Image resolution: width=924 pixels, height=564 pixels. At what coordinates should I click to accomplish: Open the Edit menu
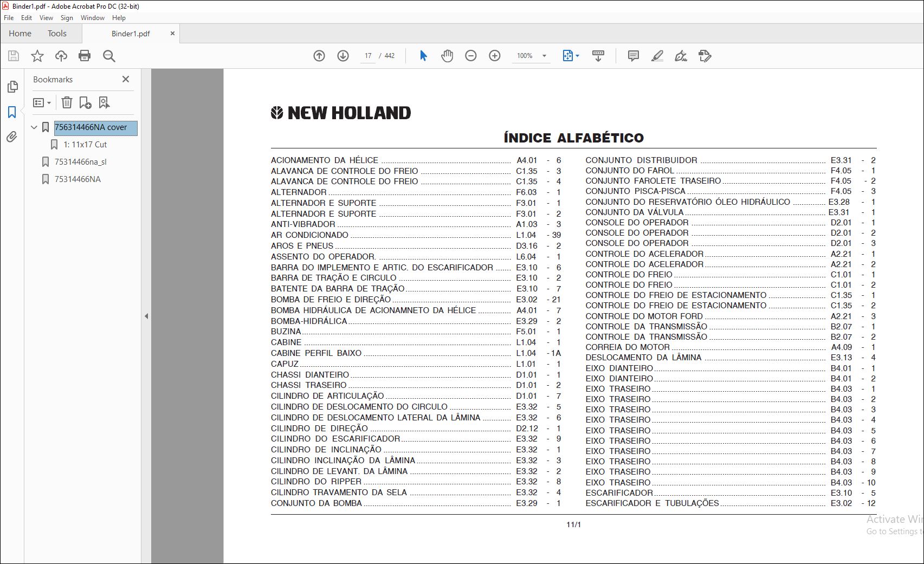tap(27, 18)
